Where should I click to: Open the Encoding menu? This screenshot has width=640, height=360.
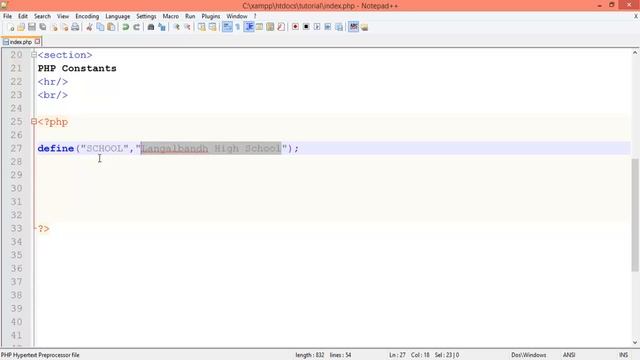[87, 16]
